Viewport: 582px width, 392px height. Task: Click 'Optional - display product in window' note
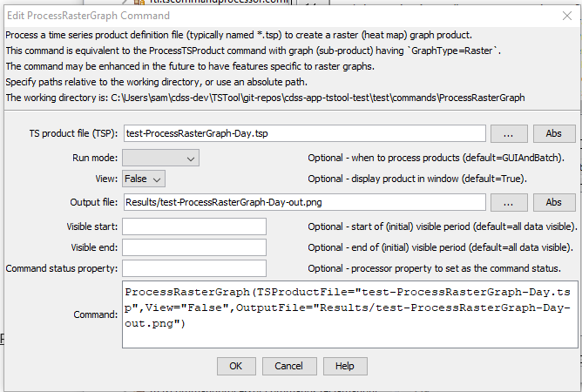(x=417, y=179)
